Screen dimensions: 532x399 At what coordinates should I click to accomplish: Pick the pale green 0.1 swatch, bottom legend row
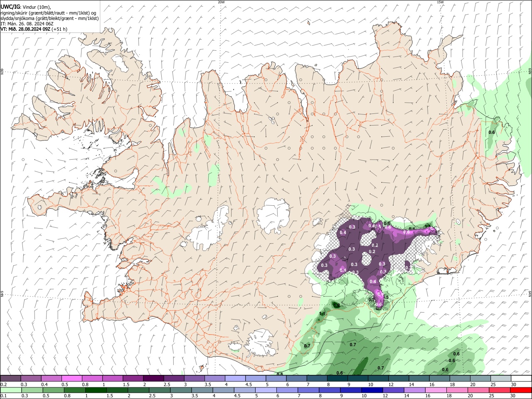point(11,390)
